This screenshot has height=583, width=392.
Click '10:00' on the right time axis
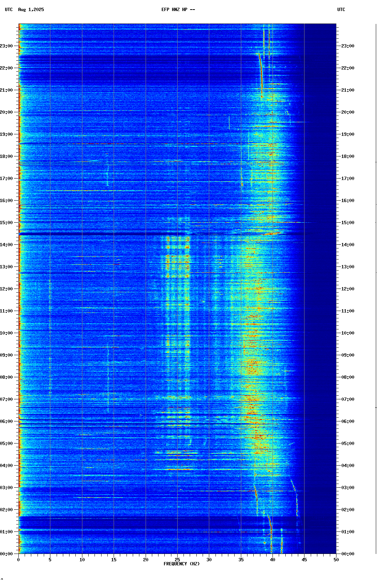point(348,333)
